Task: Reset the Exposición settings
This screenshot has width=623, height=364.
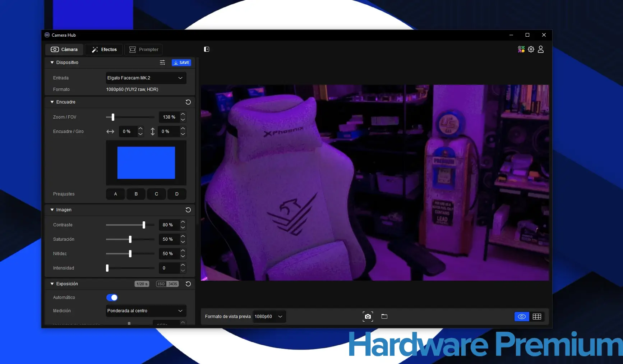Action: (x=188, y=284)
